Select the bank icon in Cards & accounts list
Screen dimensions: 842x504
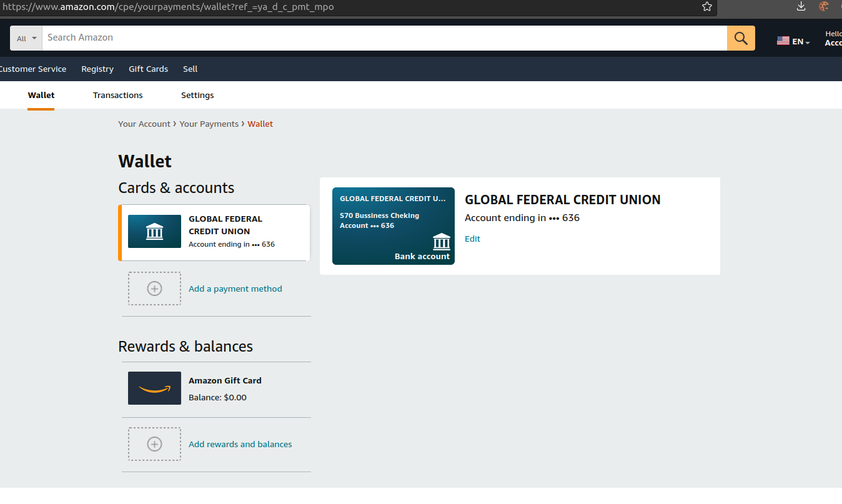click(x=154, y=232)
